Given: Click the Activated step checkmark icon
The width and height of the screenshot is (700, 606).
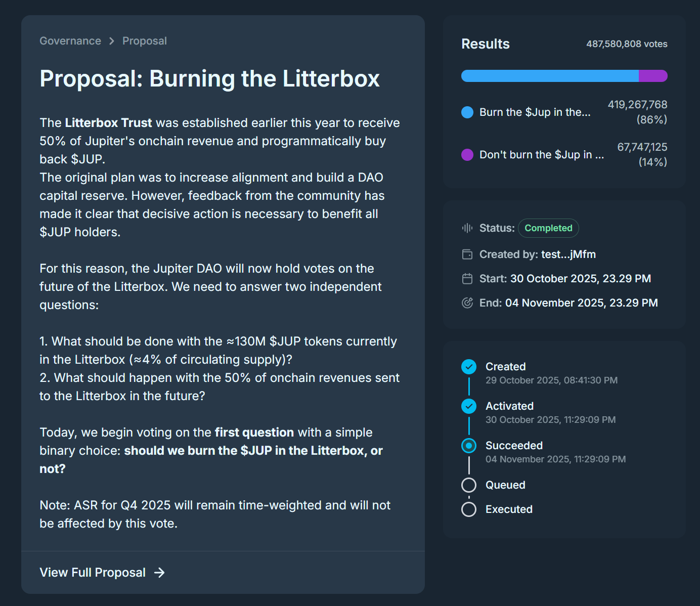Looking at the screenshot, I should (x=469, y=406).
